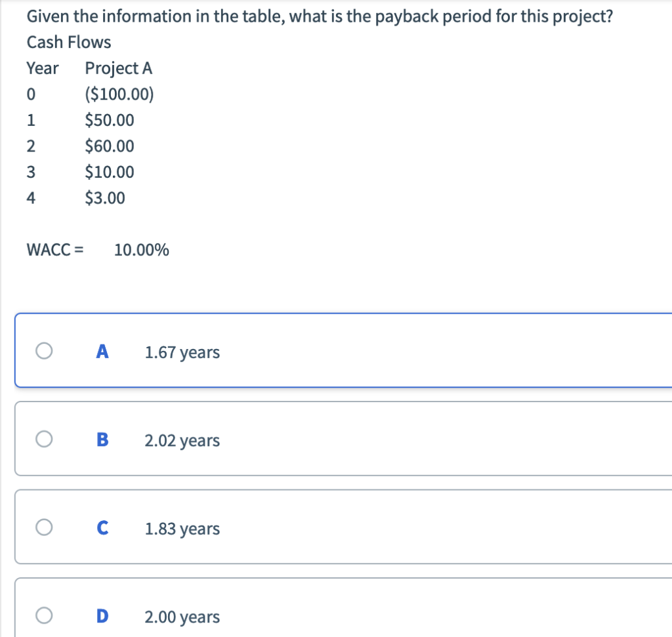Select the radio button for option D
Screen dimensions: 672x637
(43, 616)
